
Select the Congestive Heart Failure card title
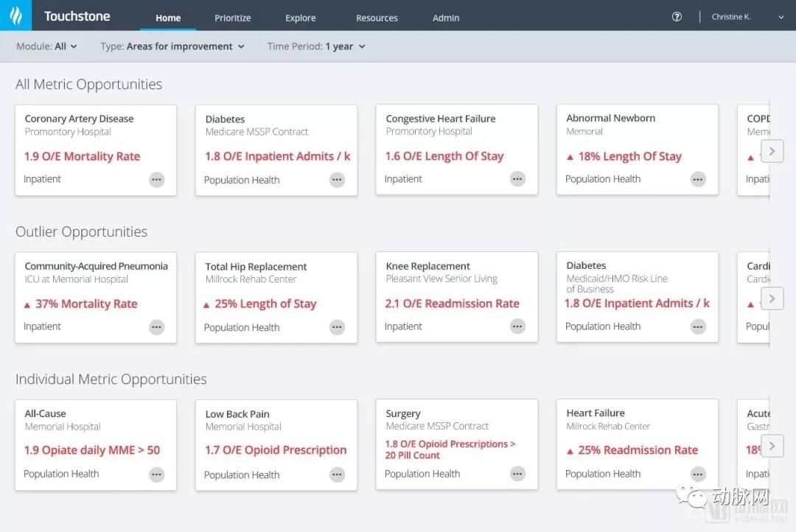click(441, 119)
